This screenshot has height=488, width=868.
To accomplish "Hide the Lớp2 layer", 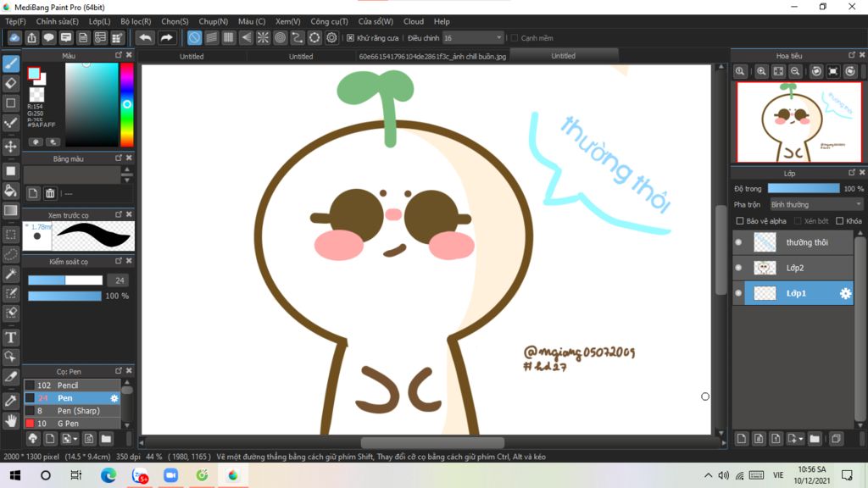I will click(x=738, y=268).
